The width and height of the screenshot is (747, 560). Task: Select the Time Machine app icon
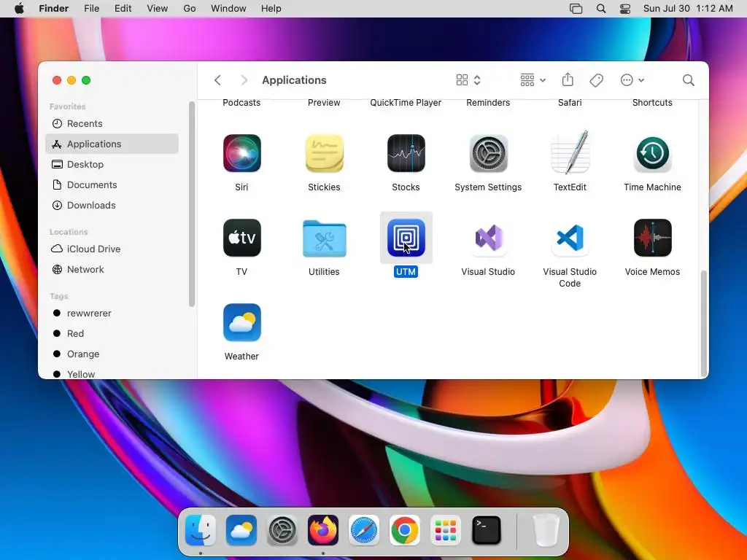coord(652,153)
